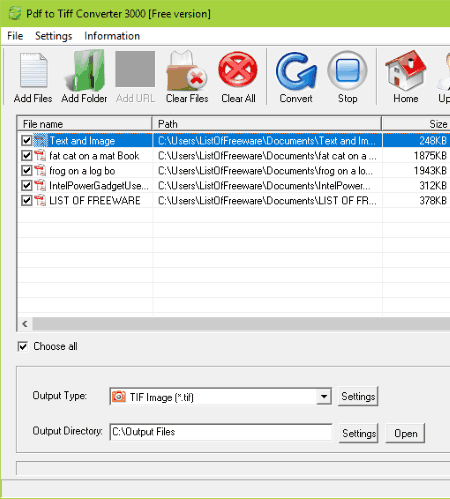Screen dimensions: 450x499
Task: Click PDF icon of frog on a log bo
Action: tap(40, 170)
